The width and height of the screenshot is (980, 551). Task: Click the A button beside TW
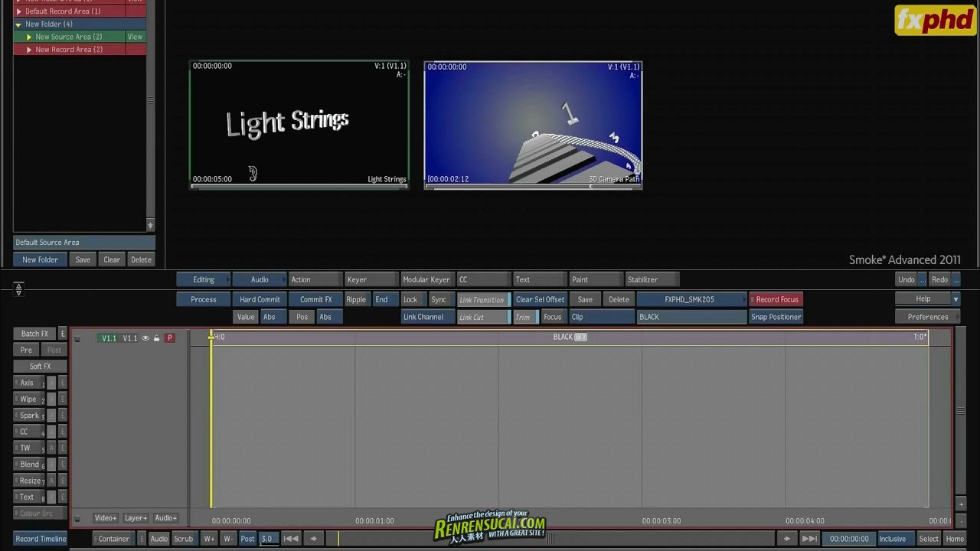tap(52, 448)
